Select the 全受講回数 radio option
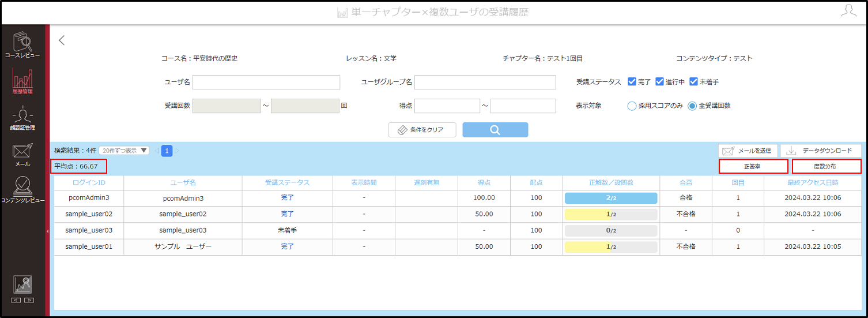Screen dimensions: 868x318 coord(692,106)
